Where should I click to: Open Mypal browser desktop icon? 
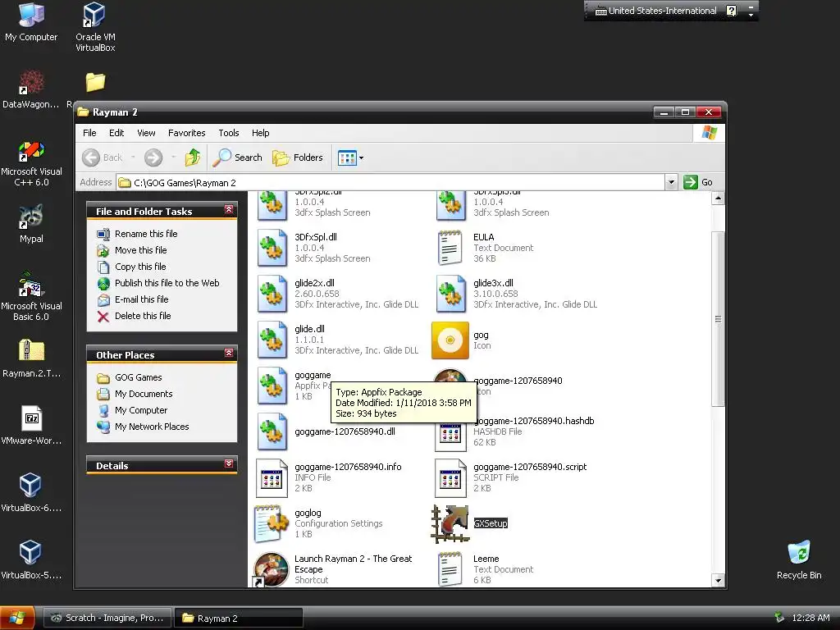coord(31,224)
